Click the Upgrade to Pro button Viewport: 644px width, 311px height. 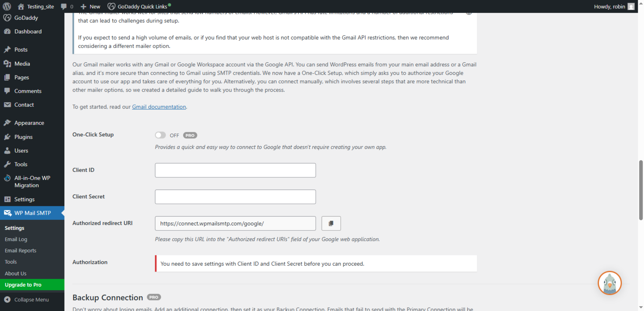23,285
